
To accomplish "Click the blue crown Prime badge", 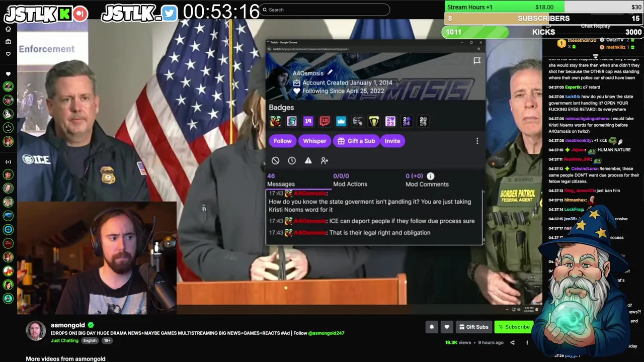I will [x=341, y=121].
